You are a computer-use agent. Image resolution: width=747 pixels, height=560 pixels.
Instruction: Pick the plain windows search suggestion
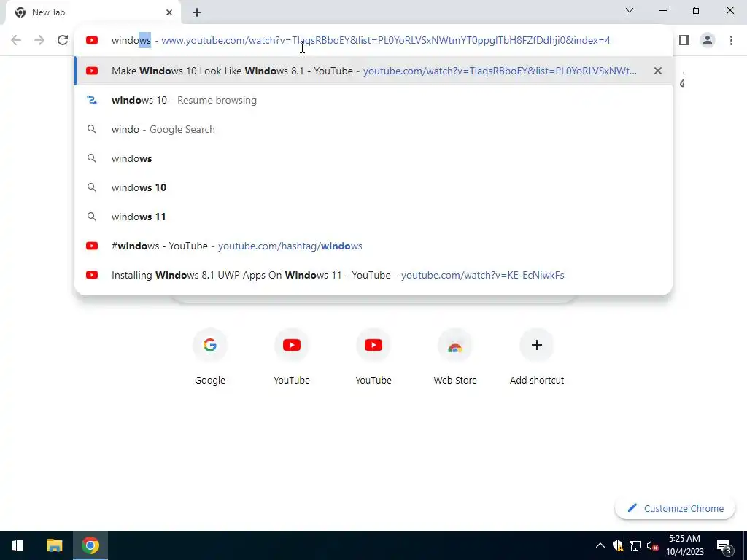point(373,158)
